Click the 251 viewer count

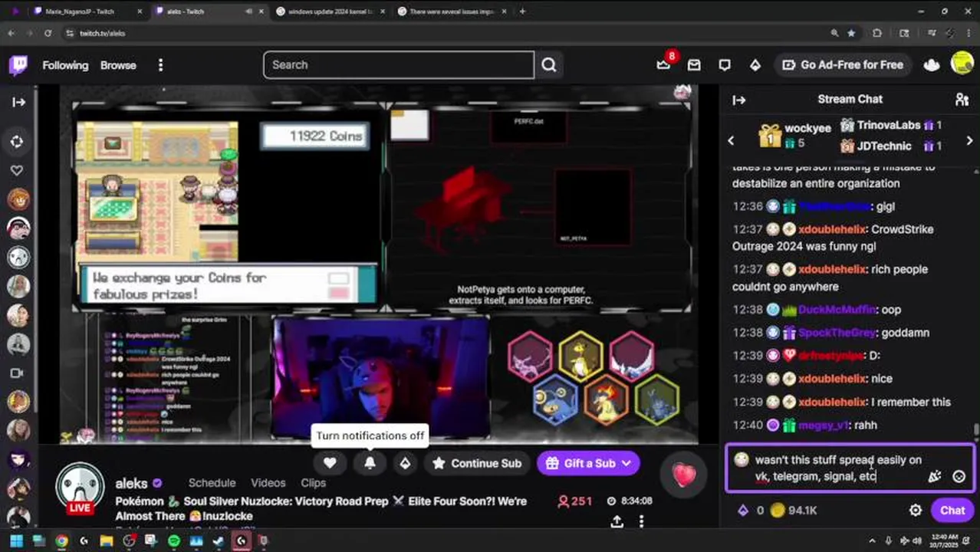tap(574, 501)
